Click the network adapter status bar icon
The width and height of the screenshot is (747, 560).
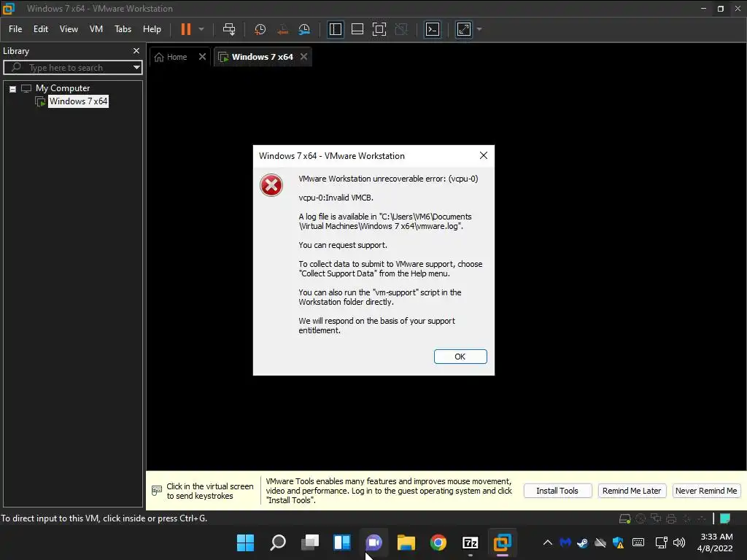[656, 518]
